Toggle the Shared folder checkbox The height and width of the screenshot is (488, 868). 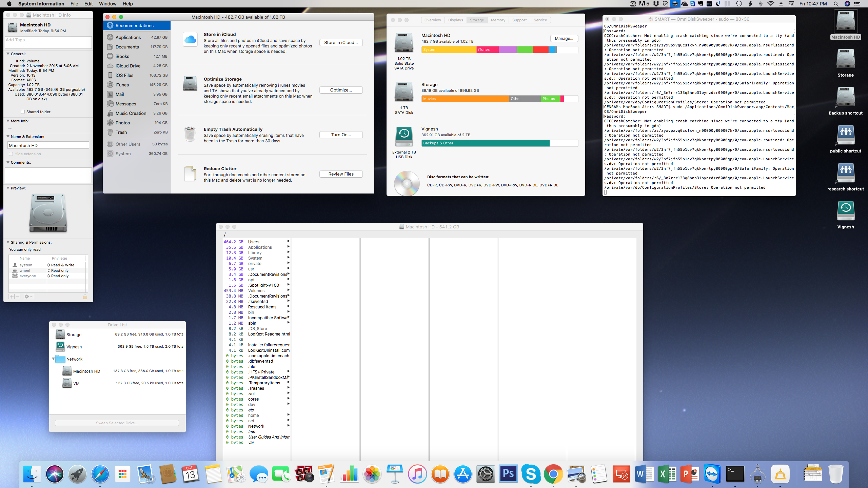pos(23,112)
